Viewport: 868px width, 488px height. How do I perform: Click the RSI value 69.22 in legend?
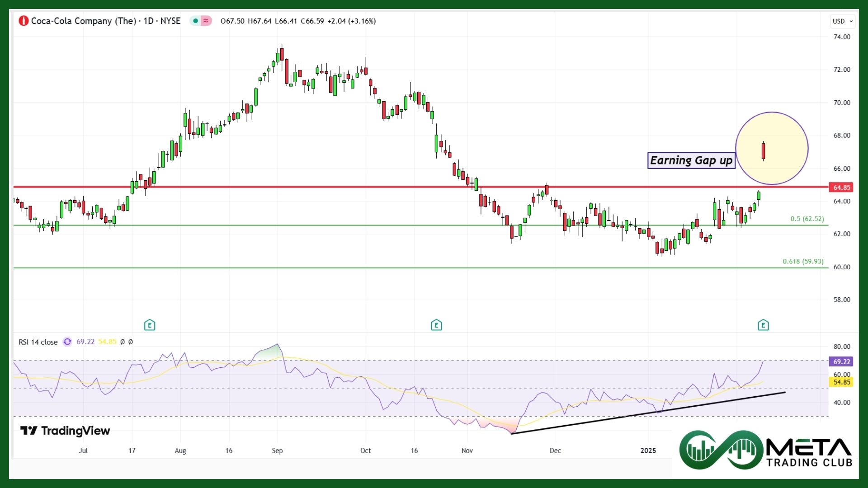[85, 342]
